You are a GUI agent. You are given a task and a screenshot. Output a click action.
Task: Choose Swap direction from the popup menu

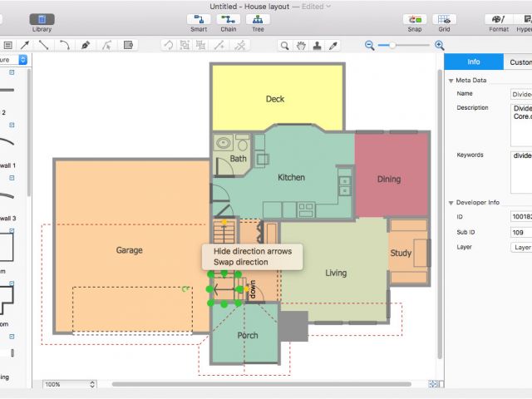(x=241, y=262)
